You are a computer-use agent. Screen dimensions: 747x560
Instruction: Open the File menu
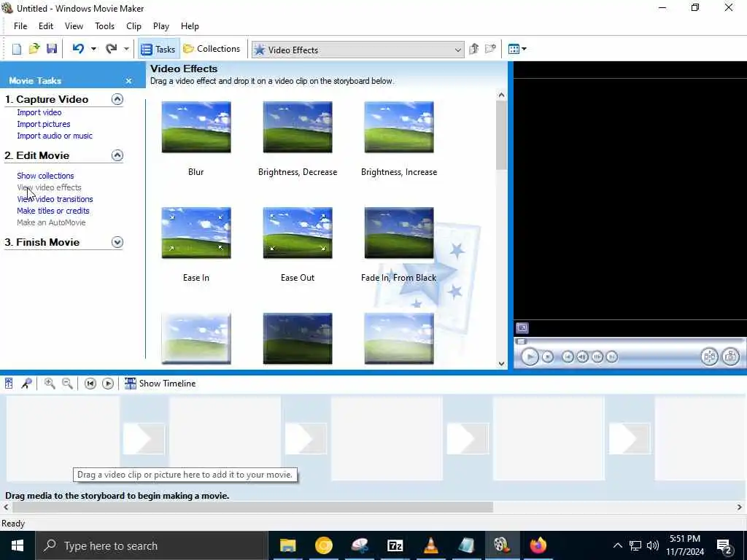20,26
